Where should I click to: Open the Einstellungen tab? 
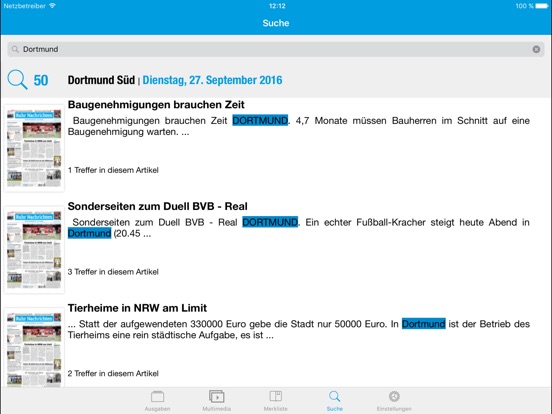coord(394,401)
